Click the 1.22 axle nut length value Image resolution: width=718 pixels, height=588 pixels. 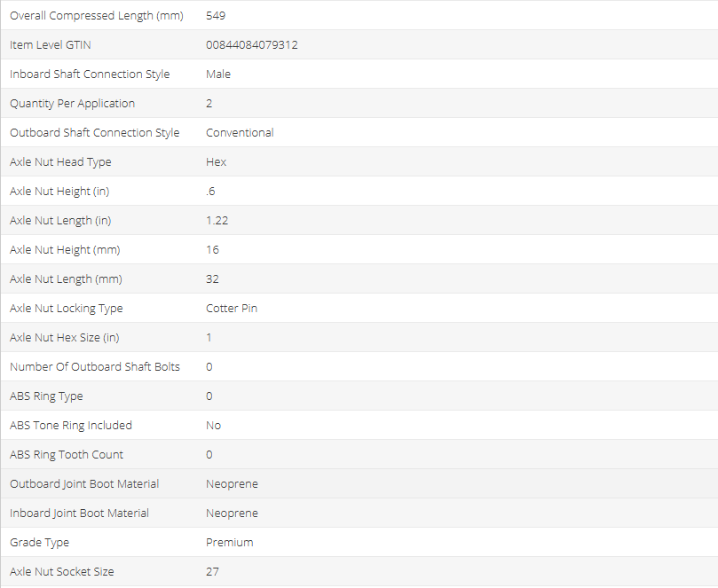click(217, 221)
